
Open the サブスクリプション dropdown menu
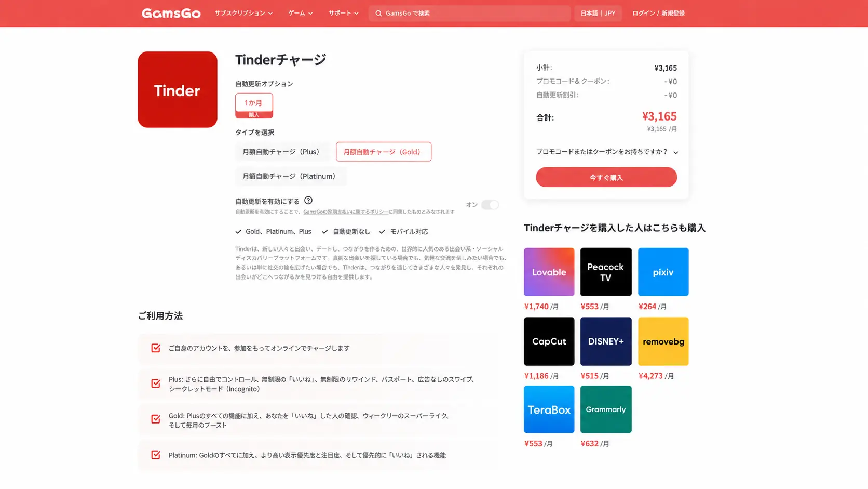point(243,13)
